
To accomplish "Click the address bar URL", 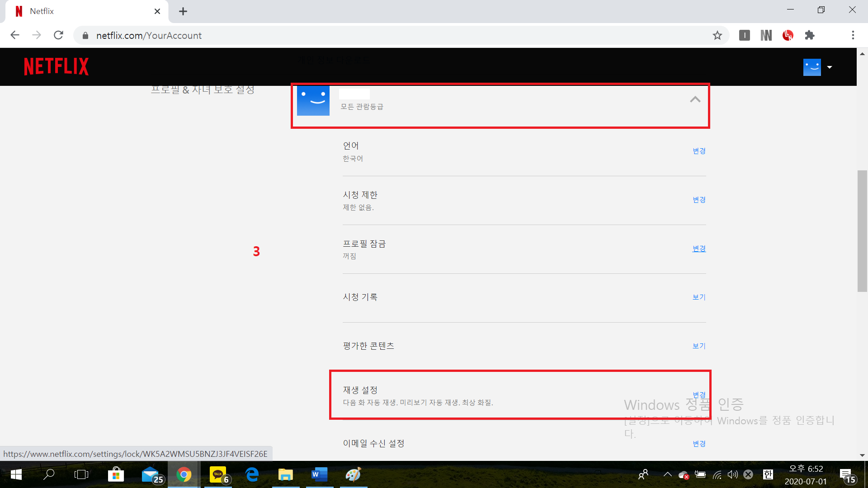I will click(149, 36).
